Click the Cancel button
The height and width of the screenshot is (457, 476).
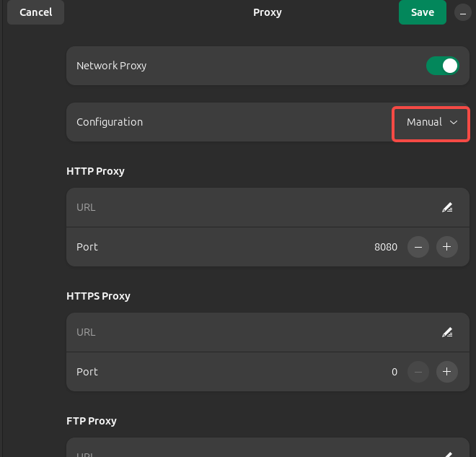point(35,12)
